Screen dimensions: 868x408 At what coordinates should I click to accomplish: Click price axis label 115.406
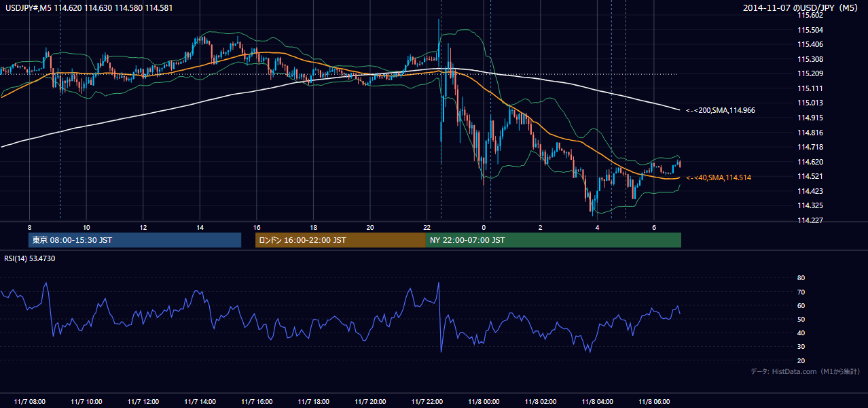click(810, 44)
